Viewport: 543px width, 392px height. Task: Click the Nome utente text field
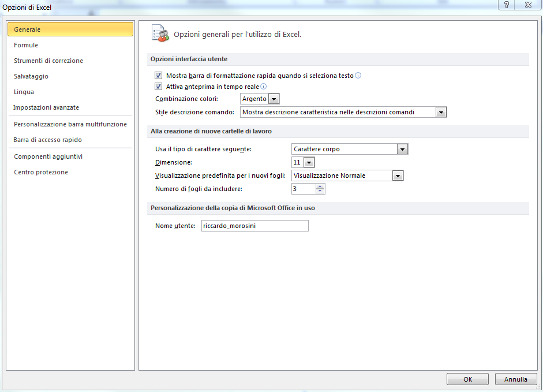(255, 226)
